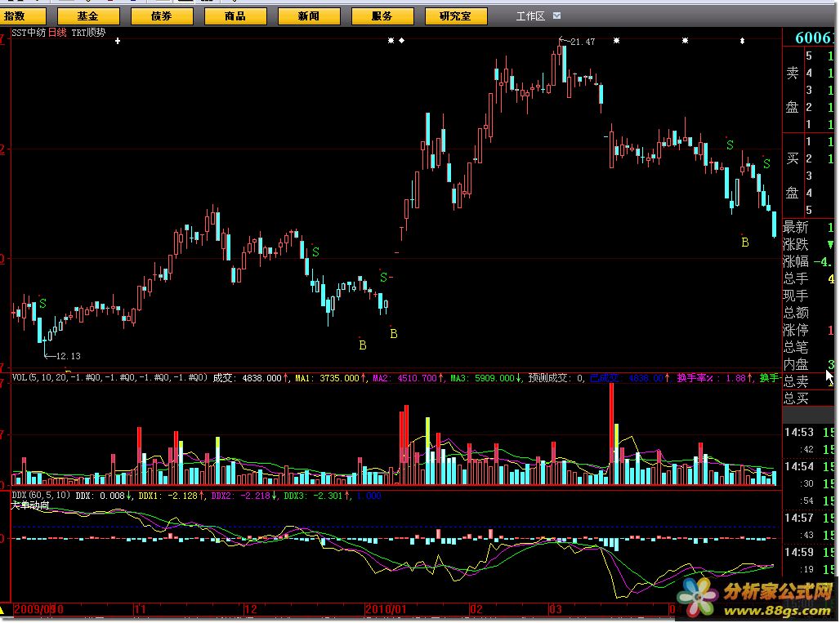
Task: Open the 指数 menu
Action: [x=25, y=16]
